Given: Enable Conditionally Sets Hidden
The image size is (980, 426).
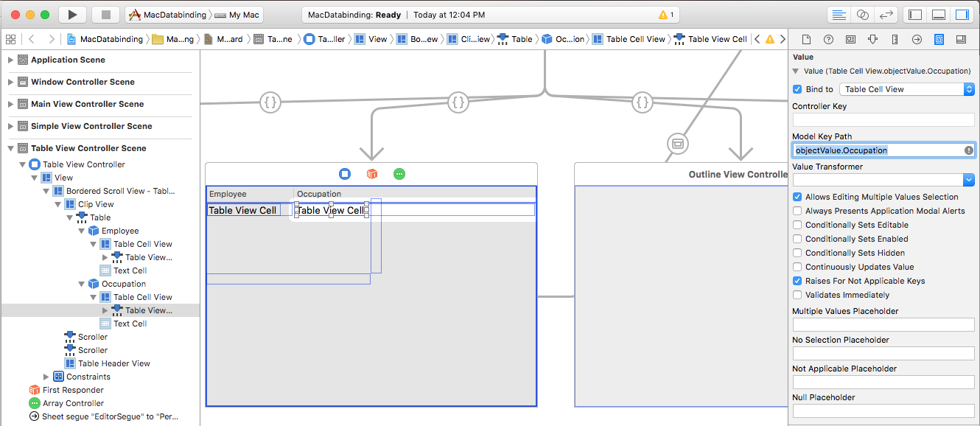Looking at the screenshot, I should pos(797,253).
